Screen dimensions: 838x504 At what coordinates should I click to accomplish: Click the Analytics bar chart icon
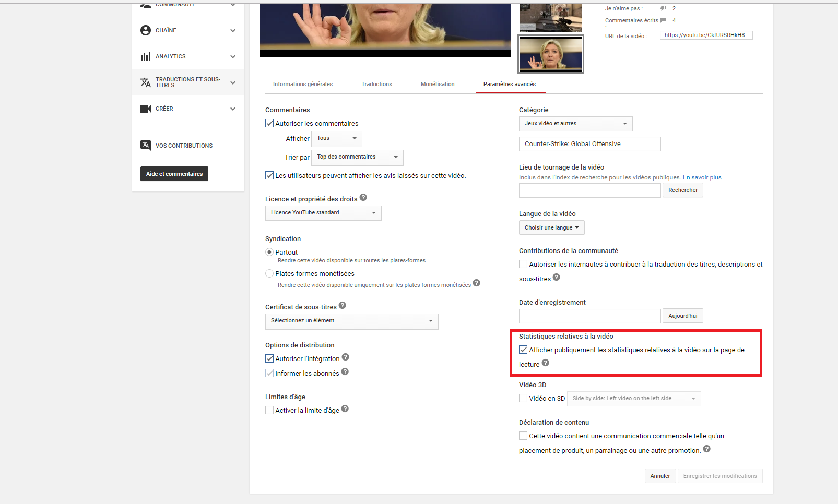tap(146, 56)
